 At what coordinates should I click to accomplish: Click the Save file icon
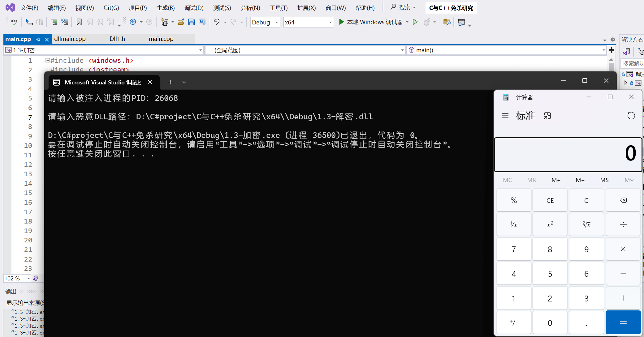[191, 22]
